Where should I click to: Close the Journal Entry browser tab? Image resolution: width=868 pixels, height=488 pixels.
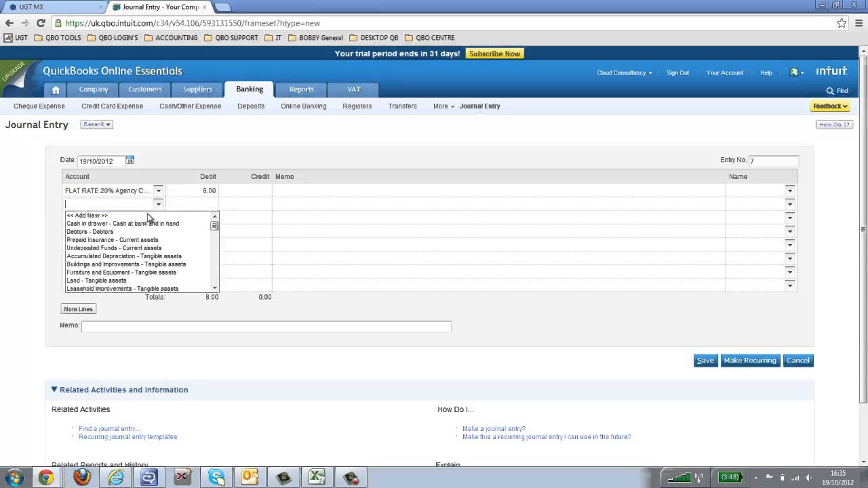coord(204,7)
